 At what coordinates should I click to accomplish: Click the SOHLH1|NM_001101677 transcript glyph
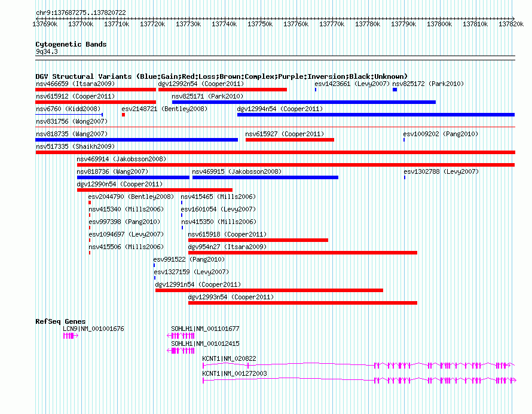pyautogui.click(x=181, y=336)
